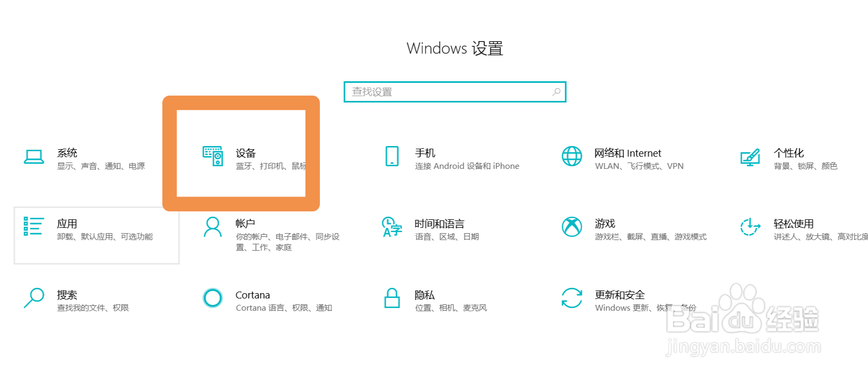The width and height of the screenshot is (868, 376).
Task: Click the 轻松使用 dotted clock icon
Action: [750, 227]
